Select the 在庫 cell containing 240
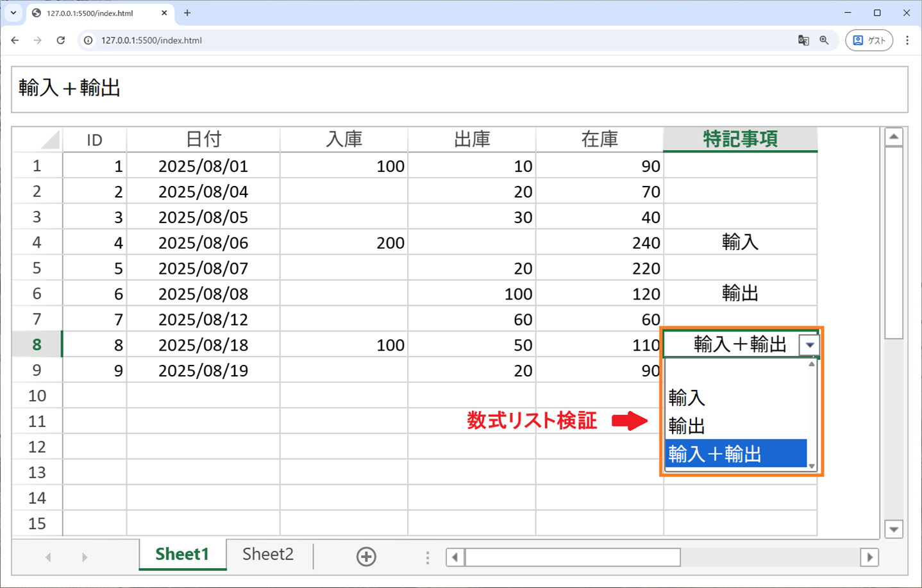Screen dimensions: 922x588 [x=599, y=242]
